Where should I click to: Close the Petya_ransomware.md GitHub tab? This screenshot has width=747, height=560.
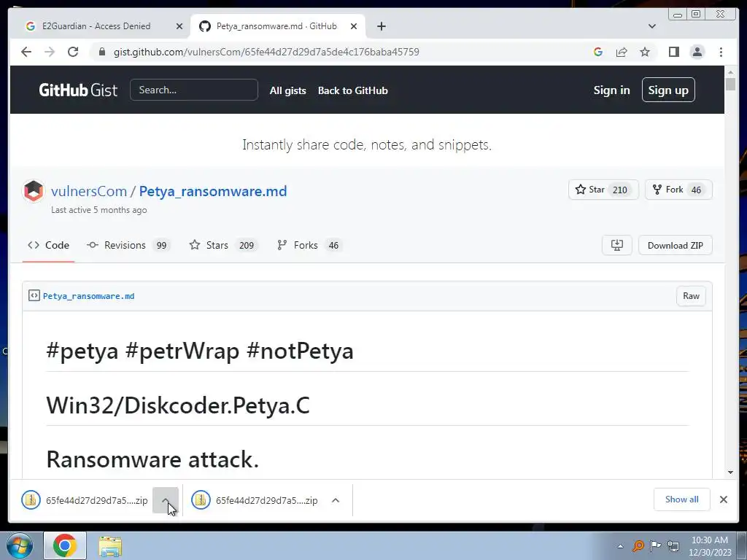click(354, 26)
